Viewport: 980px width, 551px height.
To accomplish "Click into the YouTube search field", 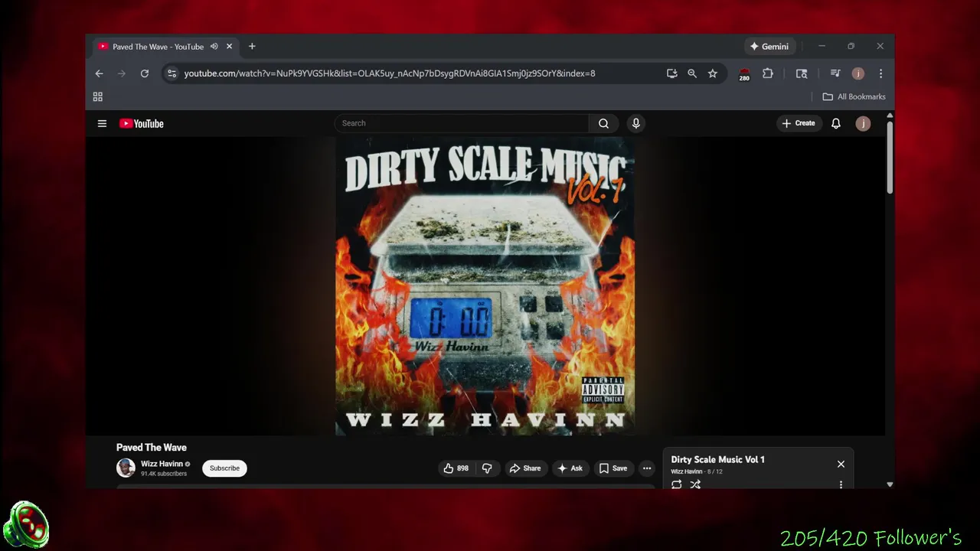I will [x=462, y=123].
